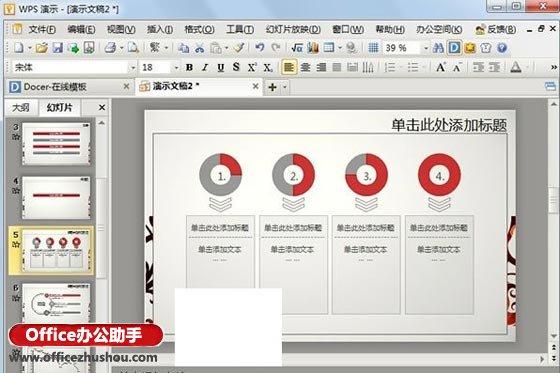Click the blue Help question mark icon
The height and width of the screenshot is (373, 560).
click(x=502, y=48)
